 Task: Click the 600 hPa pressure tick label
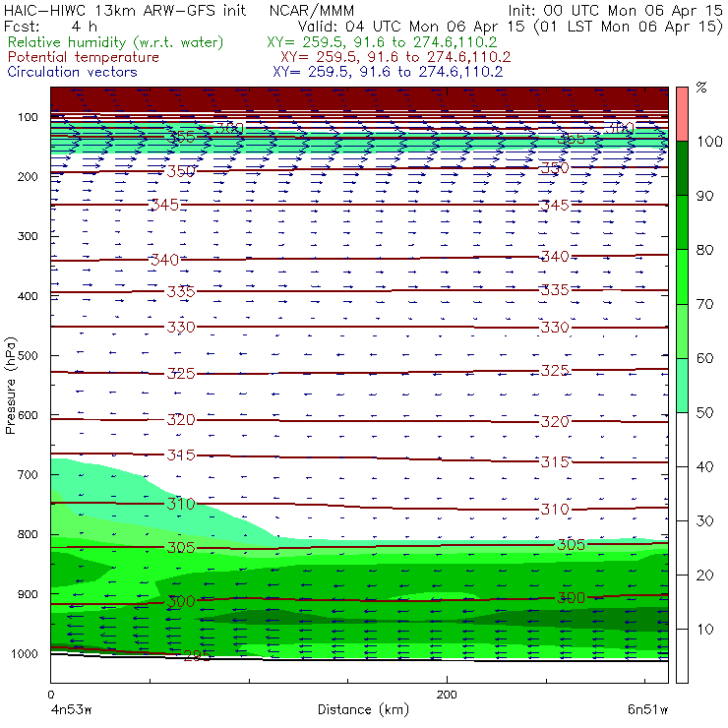(28, 414)
